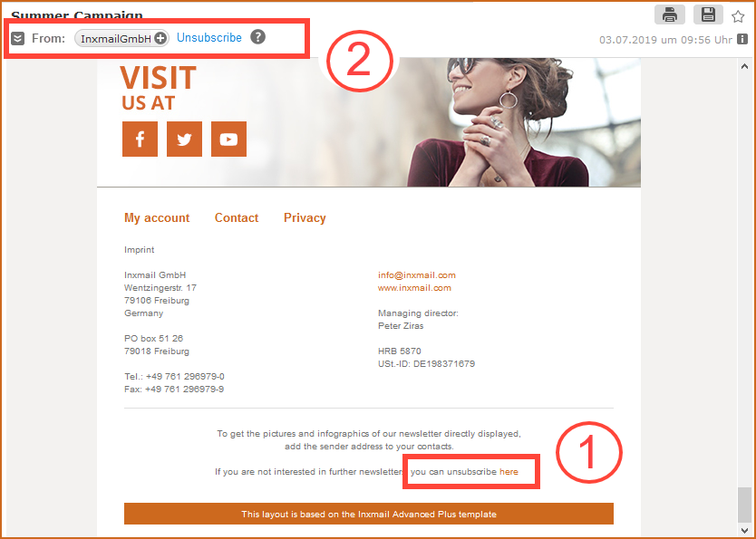Mark email as favorite with star icon
Viewport: 756px width, 539px height.
pos(738,17)
